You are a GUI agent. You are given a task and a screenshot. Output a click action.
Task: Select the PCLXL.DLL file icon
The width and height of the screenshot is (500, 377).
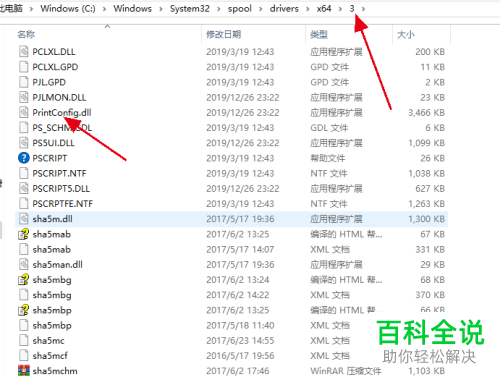point(24,52)
